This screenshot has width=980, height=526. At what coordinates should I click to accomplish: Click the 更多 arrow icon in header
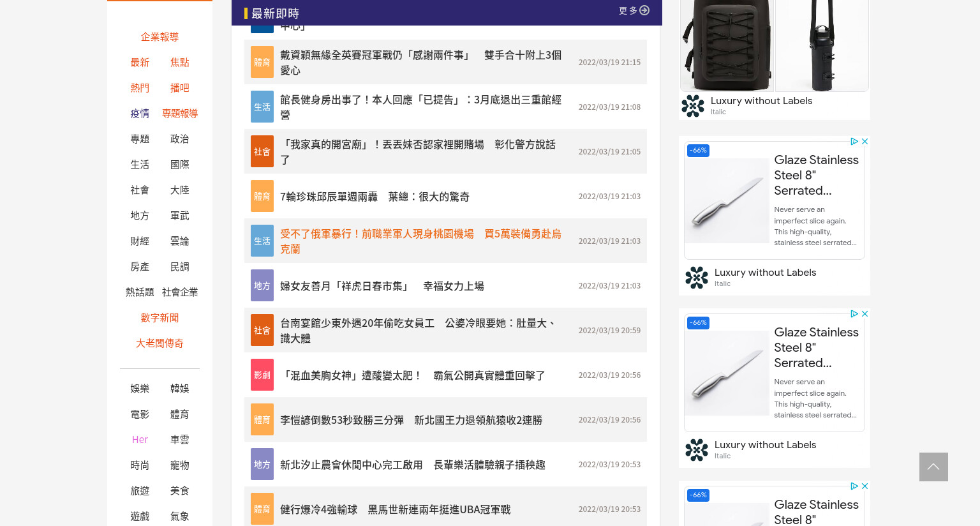[644, 10]
